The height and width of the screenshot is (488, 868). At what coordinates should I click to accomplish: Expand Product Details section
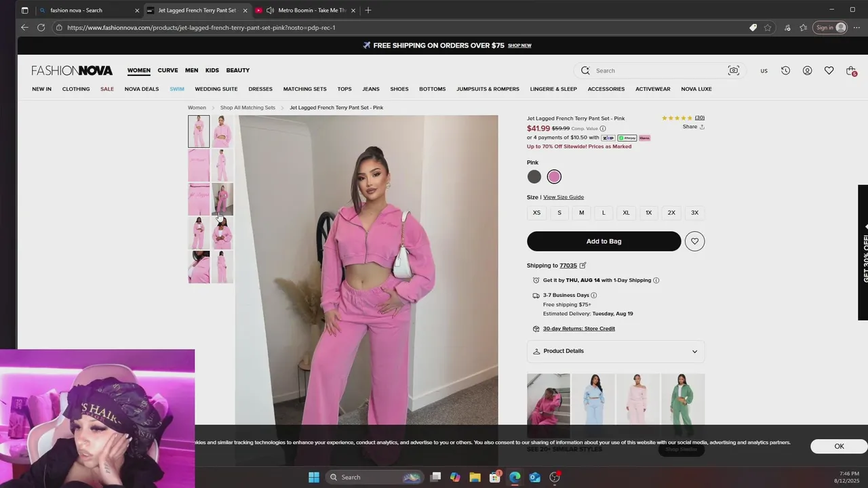[616, 351]
